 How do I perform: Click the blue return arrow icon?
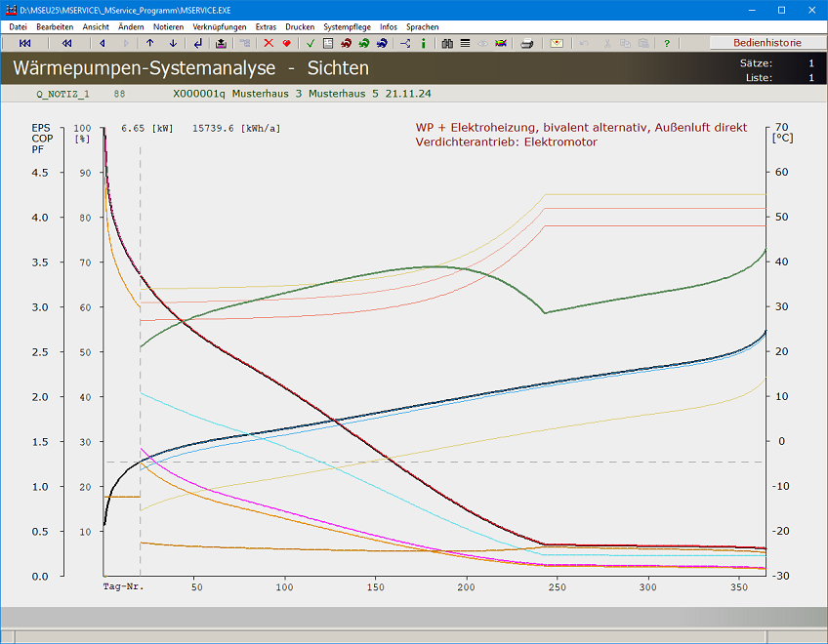[198, 43]
